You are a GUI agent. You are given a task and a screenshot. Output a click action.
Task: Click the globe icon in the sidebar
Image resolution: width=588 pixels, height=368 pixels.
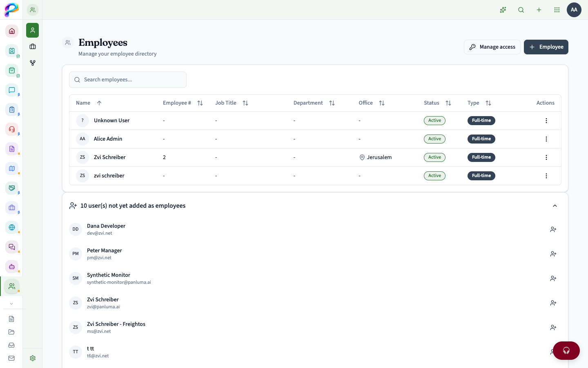(12, 227)
